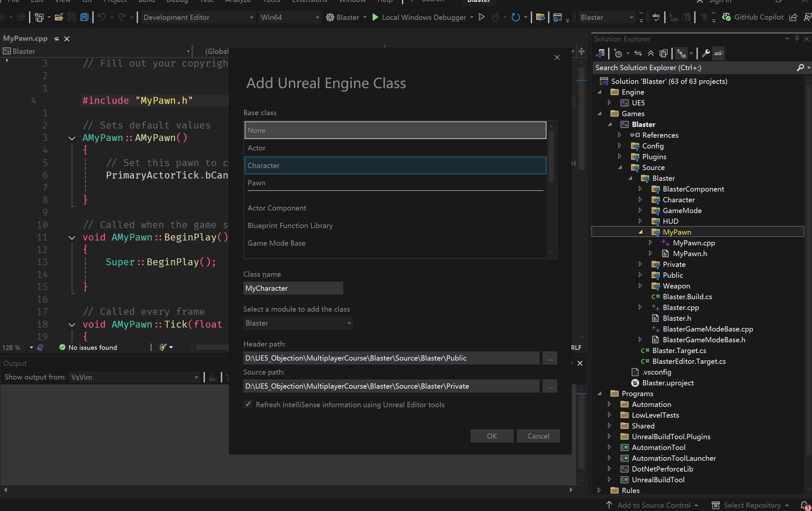Pin the MyPawn.cpp tab
This screenshot has width=812, height=511.
coord(56,39)
